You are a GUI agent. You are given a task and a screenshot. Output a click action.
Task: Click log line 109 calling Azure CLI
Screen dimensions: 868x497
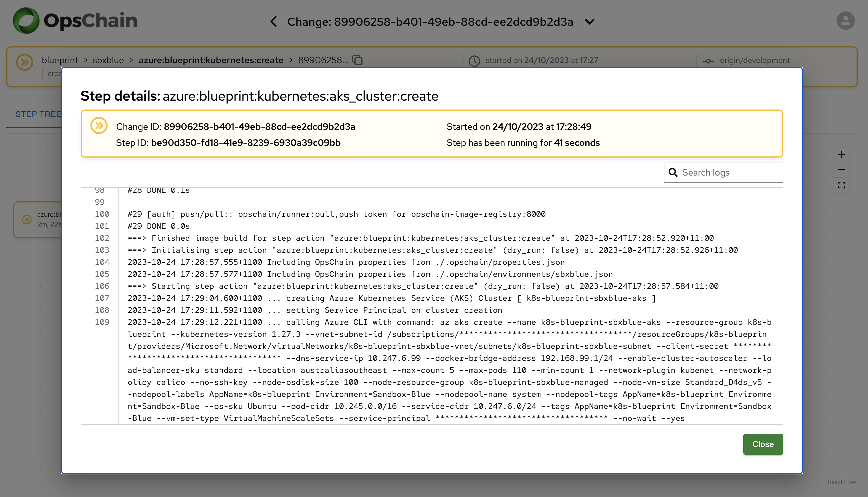pos(449,370)
